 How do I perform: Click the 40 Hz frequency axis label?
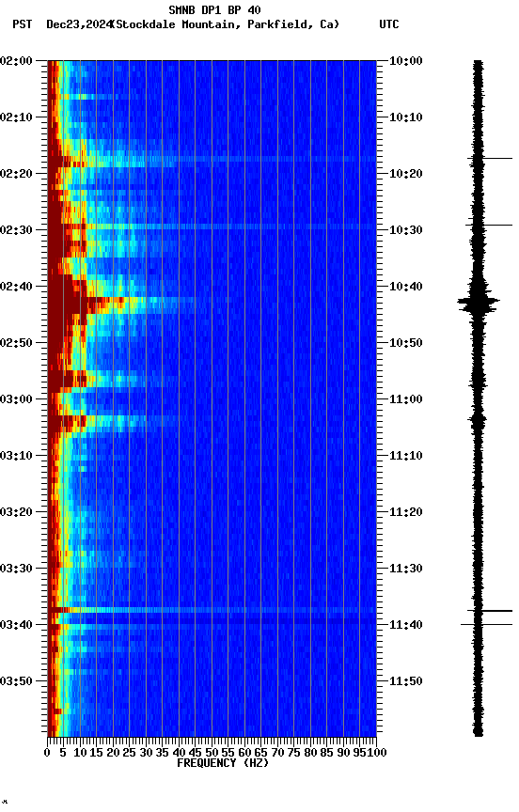180,753
